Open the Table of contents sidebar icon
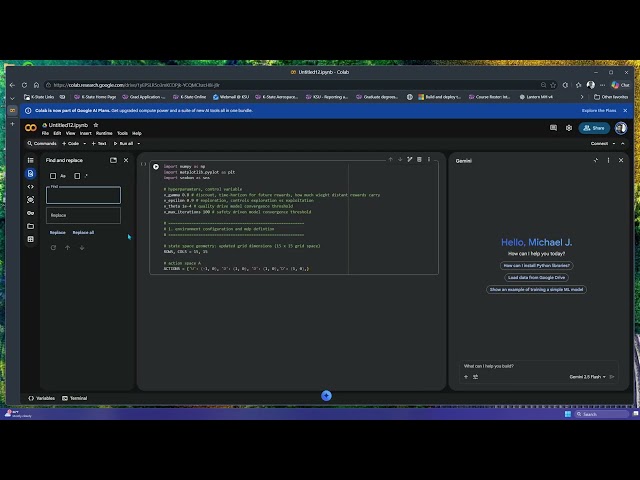Image resolution: width=640 pixels, height=480 pixels. tap(31, 160)
